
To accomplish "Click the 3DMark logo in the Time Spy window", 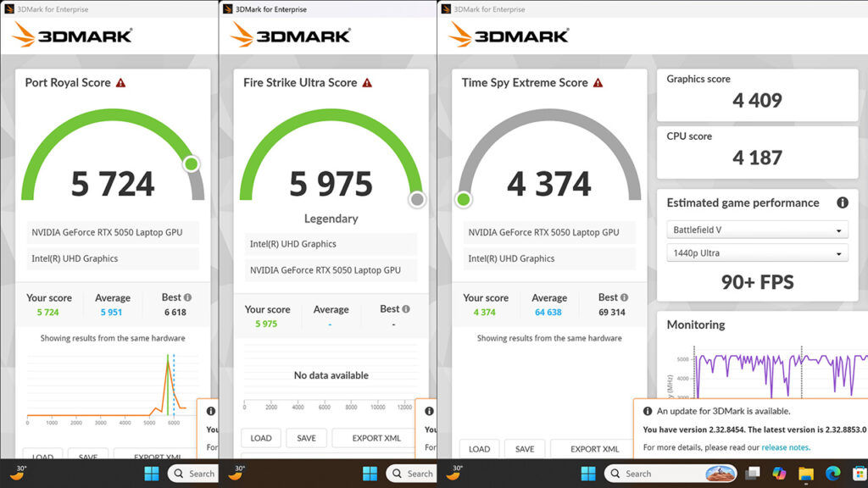I will (x=509, y=35).
